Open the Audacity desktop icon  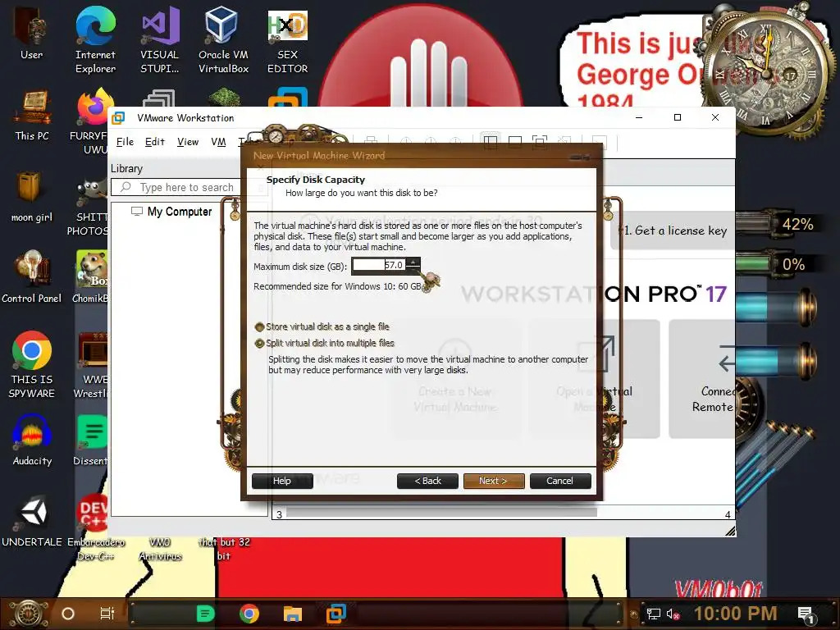(32, 440)
